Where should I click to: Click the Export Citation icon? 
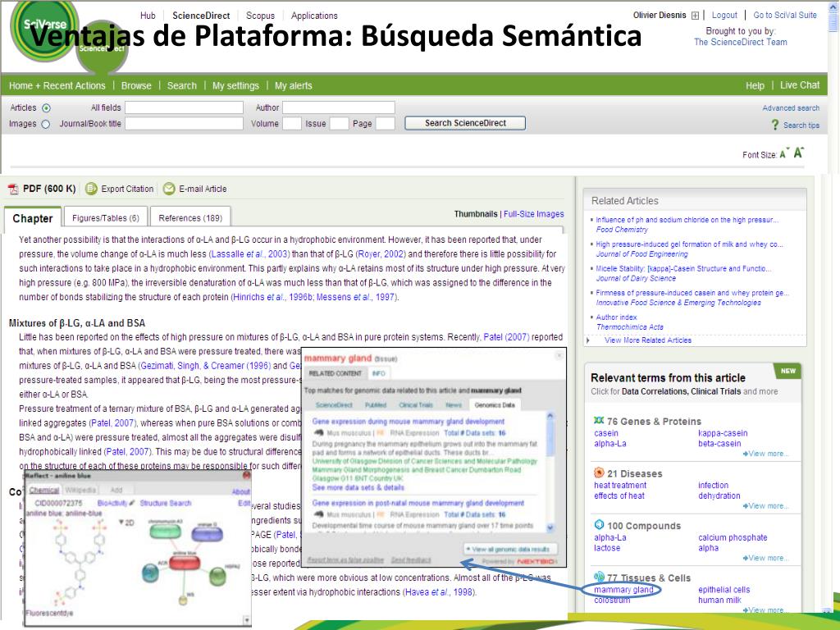pyautogui.click(x=91, y=189)
